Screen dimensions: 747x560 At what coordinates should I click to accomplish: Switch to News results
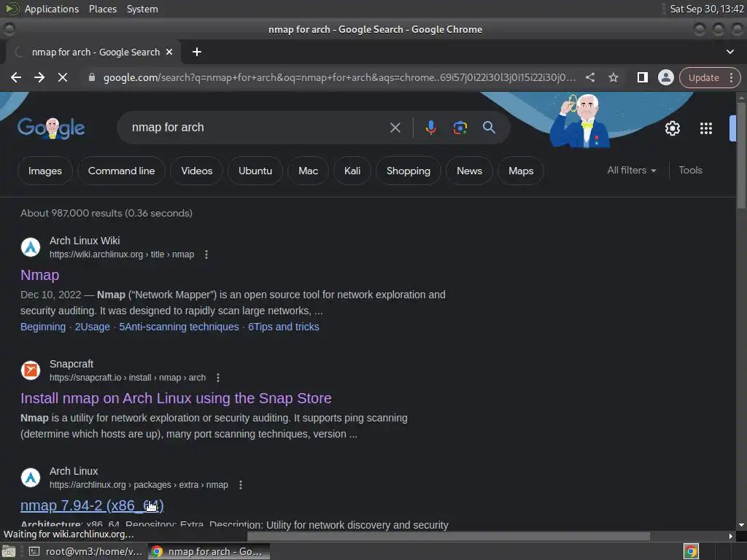pos(469,171)
